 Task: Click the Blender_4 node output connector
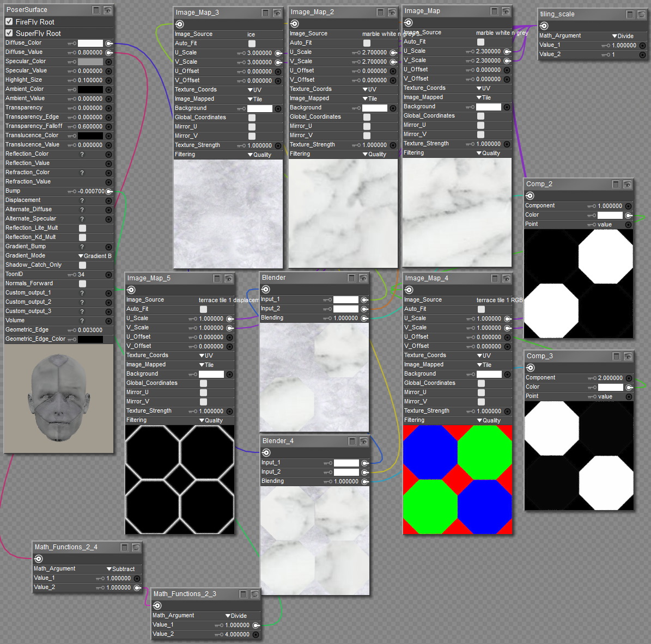266,452
